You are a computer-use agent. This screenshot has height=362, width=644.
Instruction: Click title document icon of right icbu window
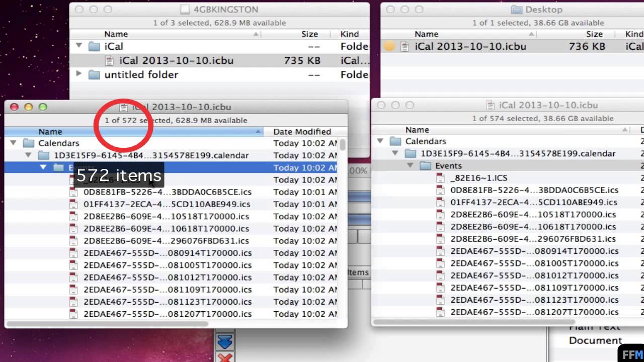tap(491, 106)
